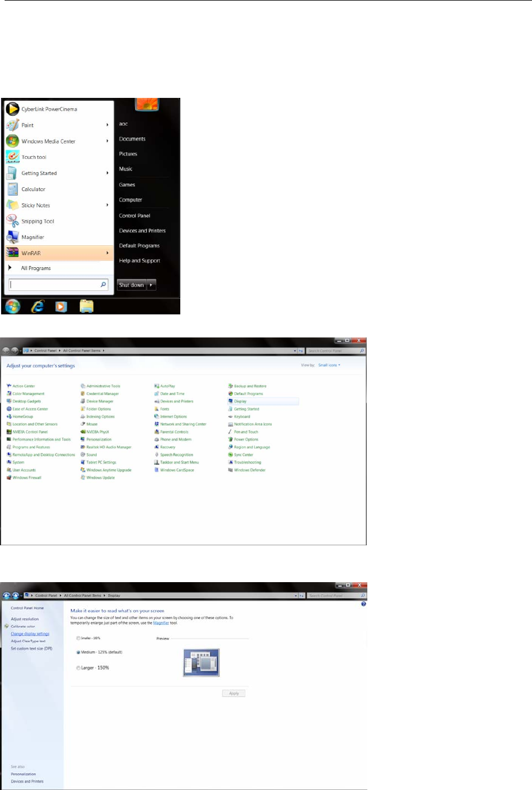532x790 pixels.
Task: Open Music from Start menu
Action: click(x=126, y=169)
